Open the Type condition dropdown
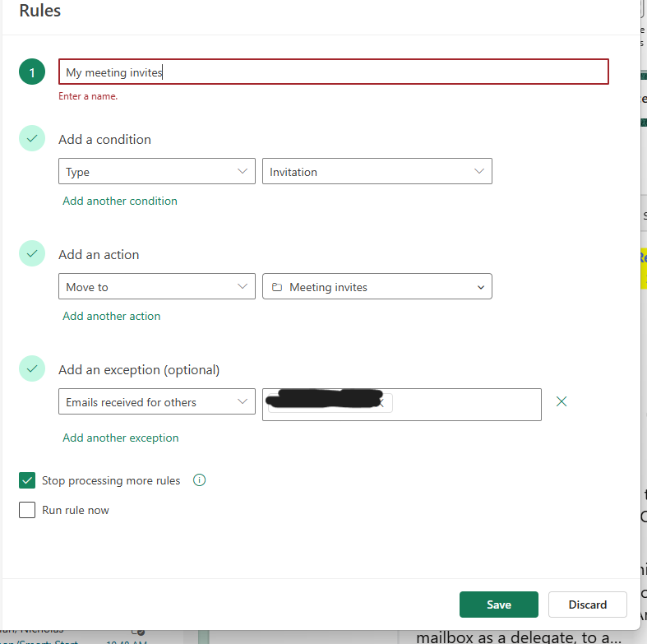Viewport: 647px width, 644px height. [x=157, y=171]
